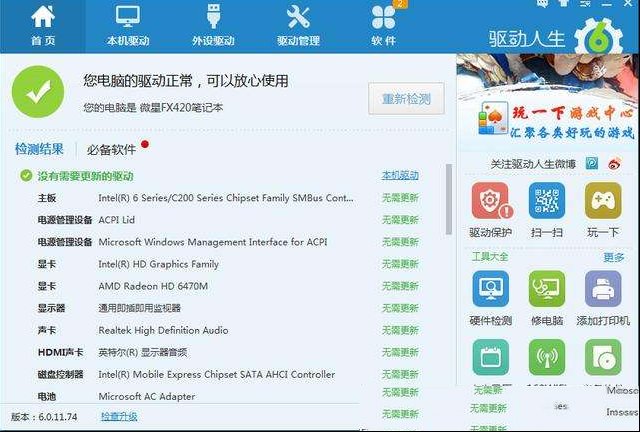Open the calendar tool icon
This screenshot has height=432, width=640.
pos(491,357)
